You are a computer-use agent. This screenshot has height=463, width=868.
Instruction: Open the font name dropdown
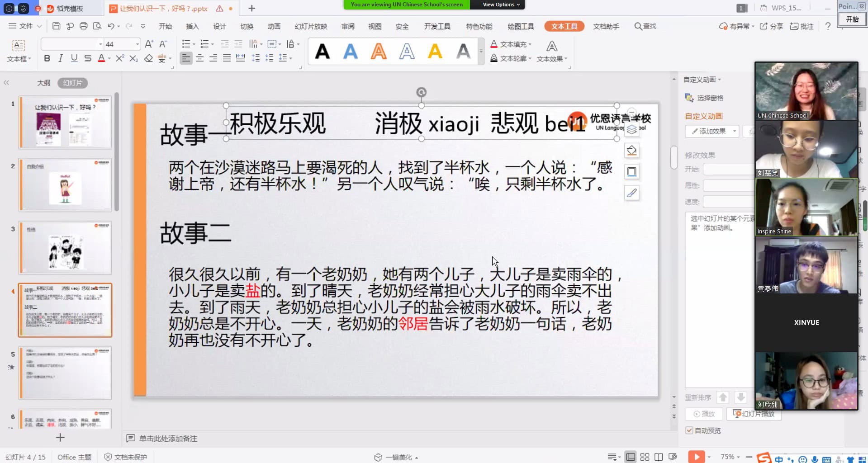(100, 44)
